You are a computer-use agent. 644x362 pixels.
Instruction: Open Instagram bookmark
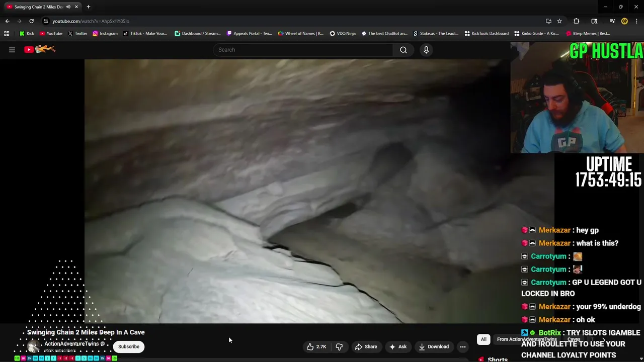105,34
